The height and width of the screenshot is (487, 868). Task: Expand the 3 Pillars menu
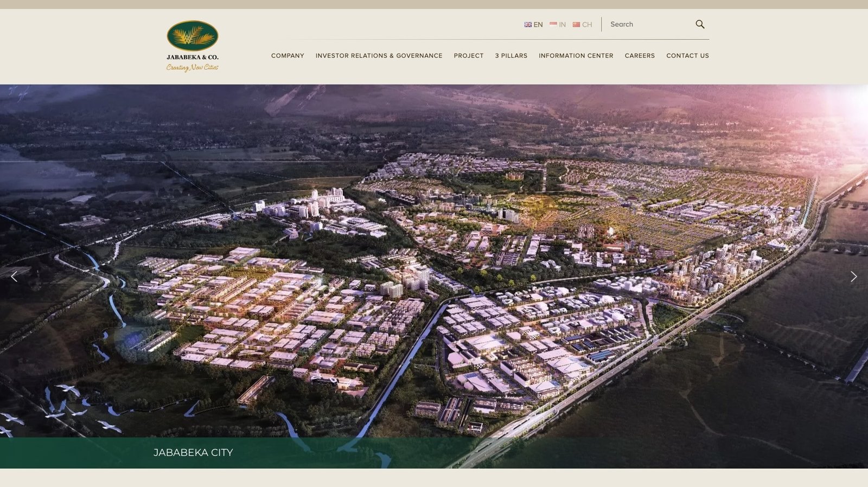pyautogui.click(x=511, y=56)
